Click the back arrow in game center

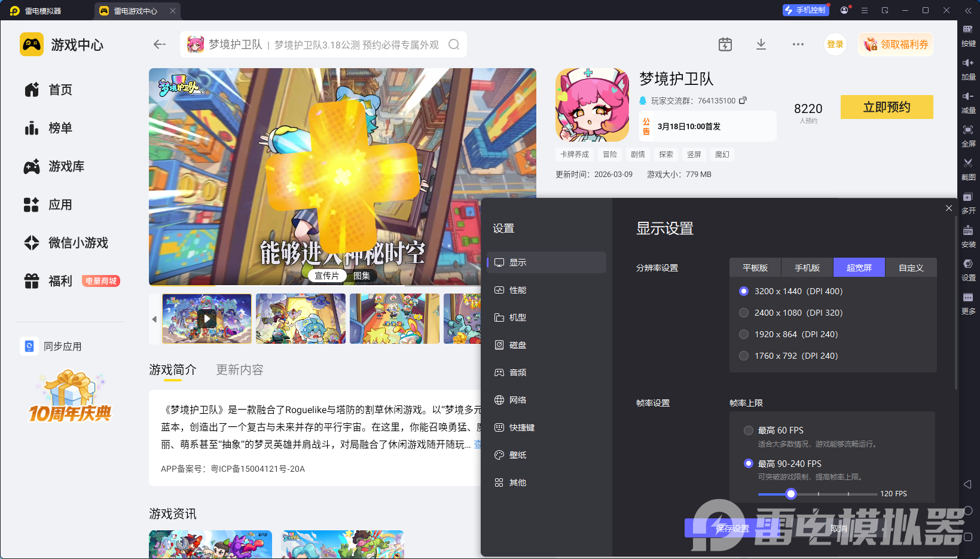159,44
